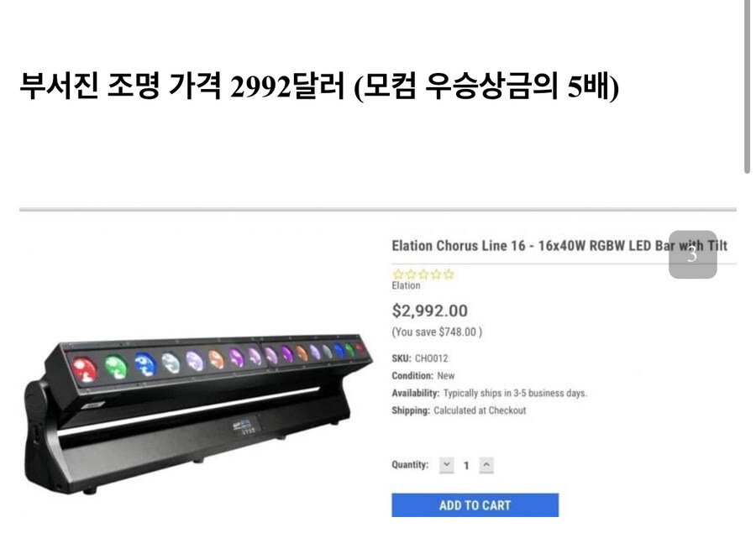Click the Elation brand link

(x=406, y=285)
